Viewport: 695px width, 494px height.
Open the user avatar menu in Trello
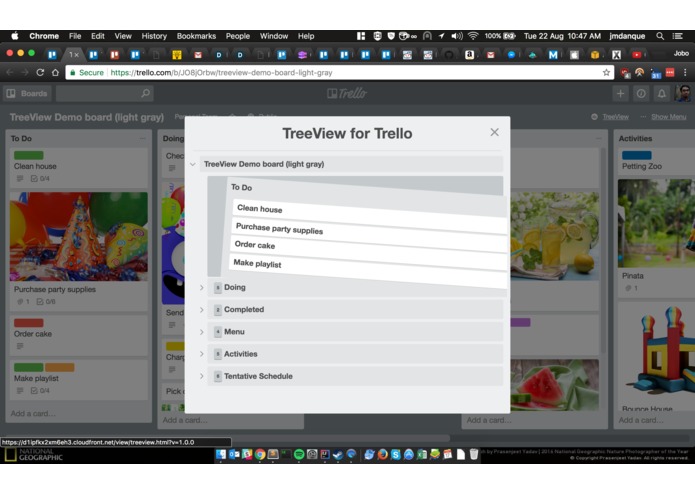[683, 93]
